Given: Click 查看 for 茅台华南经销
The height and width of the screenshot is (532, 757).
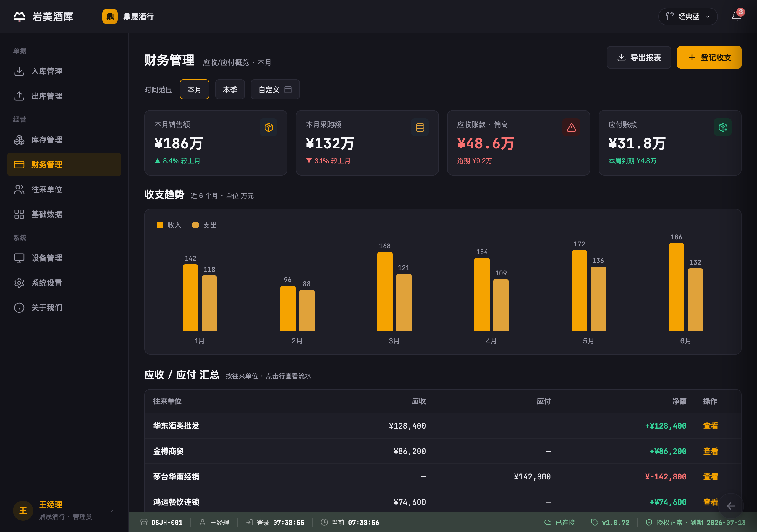Looking at the screenshot, I should click(711, 477).
